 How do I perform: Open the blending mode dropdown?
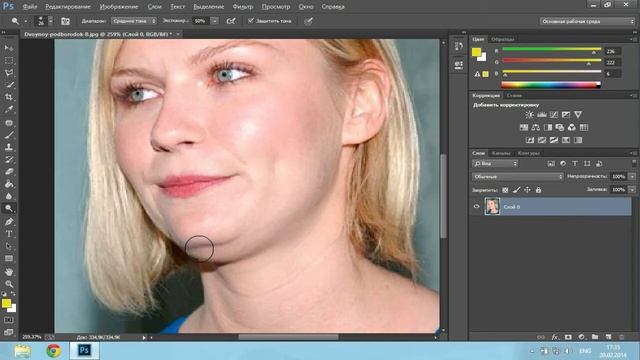coord(518,177)
